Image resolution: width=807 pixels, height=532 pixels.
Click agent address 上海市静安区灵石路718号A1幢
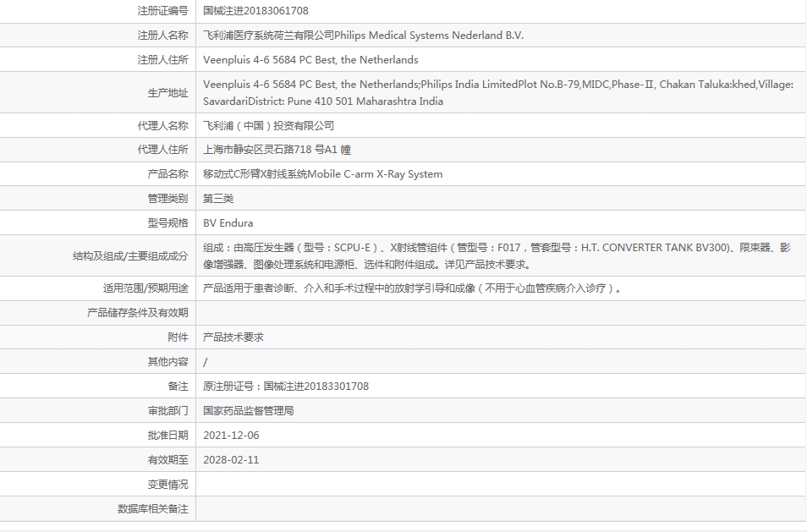pyautogui.click(x=277, y=150)
